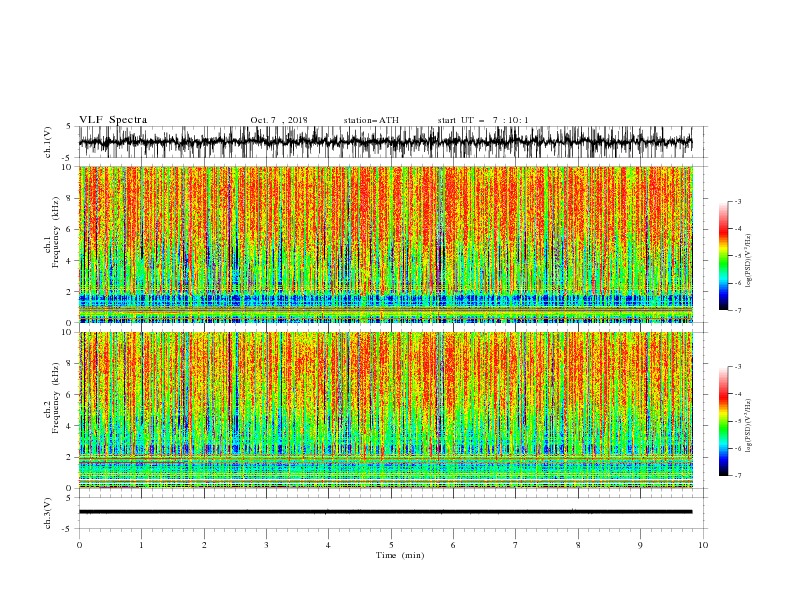Click the time axis tick label "6"
The width and height of the screenshot is (792, 612).
[453, 545]
